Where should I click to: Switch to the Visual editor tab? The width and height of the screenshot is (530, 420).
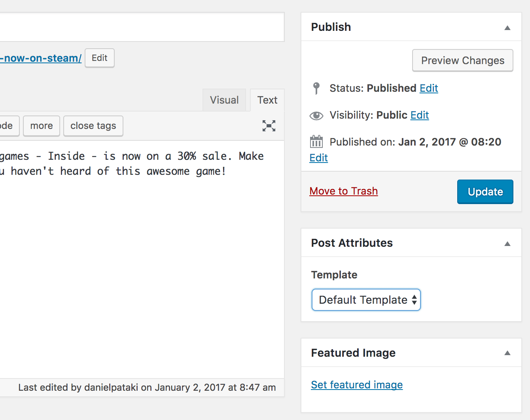pyautogui.click(x=224, y=100)
